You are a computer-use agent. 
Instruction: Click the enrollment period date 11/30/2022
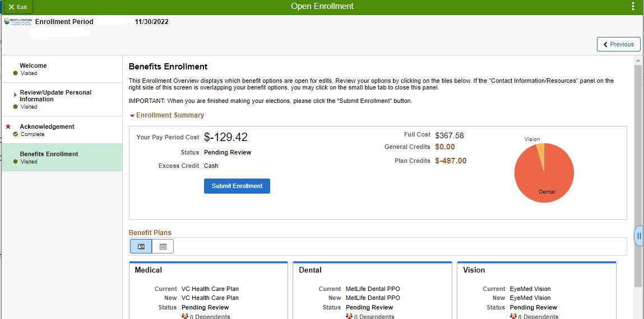151,22
